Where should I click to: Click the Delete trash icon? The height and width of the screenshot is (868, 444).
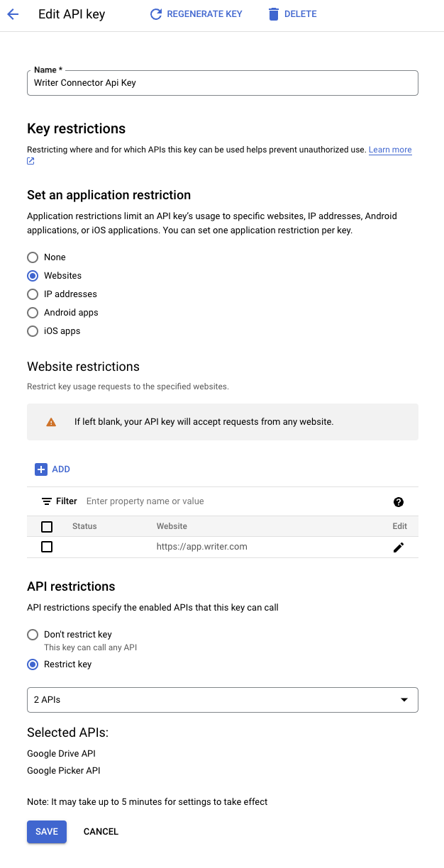point(273,14)
